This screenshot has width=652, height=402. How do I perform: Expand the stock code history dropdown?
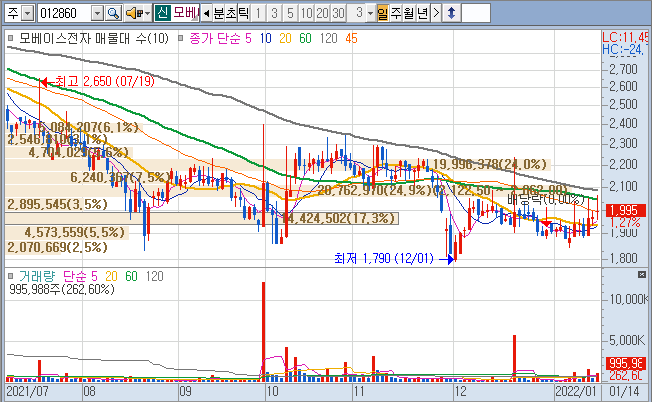pos(97,13)
